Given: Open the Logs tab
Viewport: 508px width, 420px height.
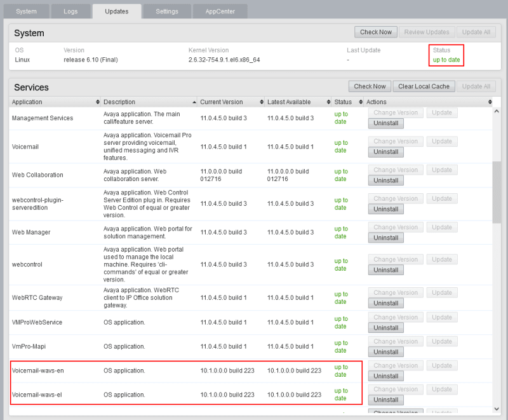Looking at the screenshot, I should point(70,11).
